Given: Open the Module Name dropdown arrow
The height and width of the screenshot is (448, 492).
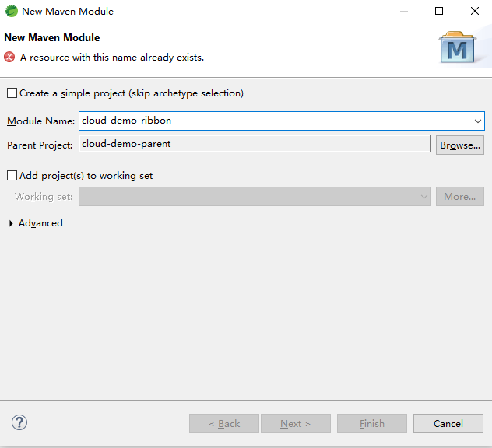Looking at the screenshot, I should click(x=477, y=121).
